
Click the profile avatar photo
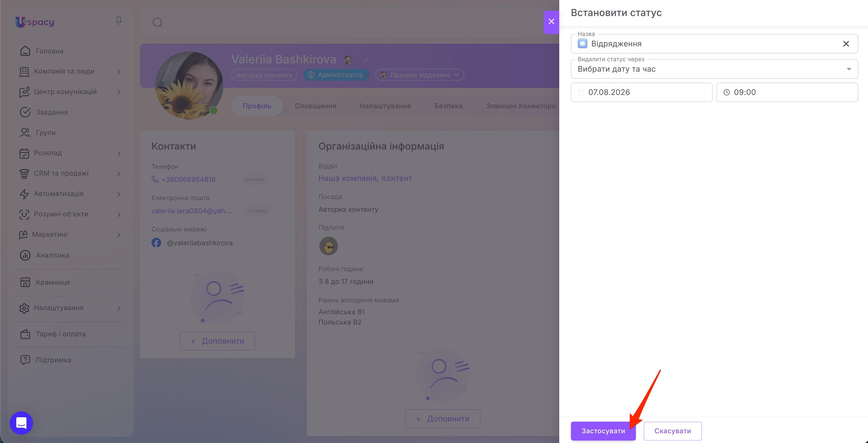(x=189, y=85)
